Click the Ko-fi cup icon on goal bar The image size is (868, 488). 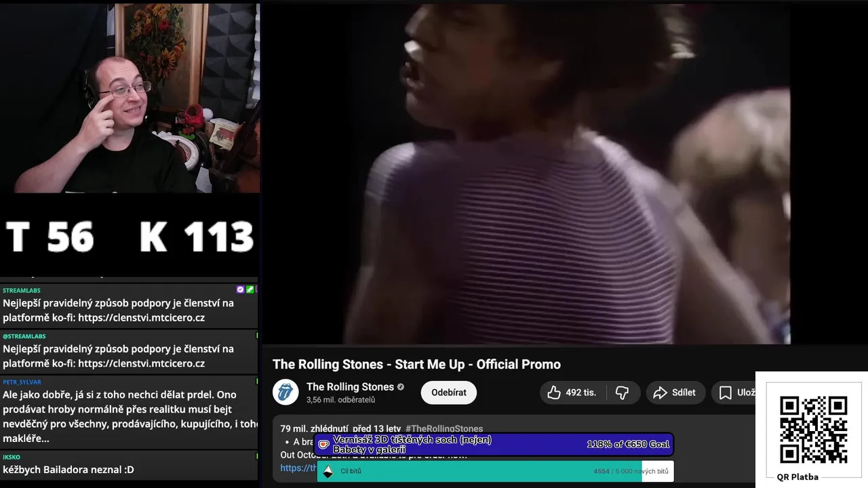click(324, 445)
